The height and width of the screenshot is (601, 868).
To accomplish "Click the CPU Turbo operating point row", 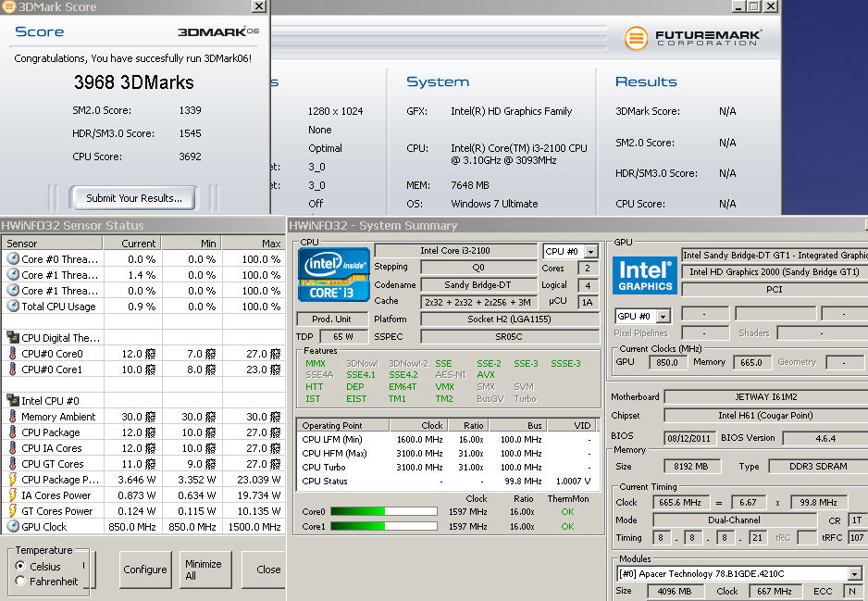I will [449, 467].
